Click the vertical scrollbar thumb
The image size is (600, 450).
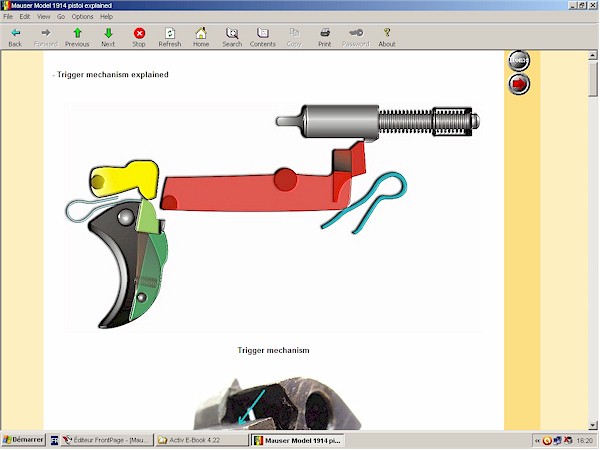593,79
